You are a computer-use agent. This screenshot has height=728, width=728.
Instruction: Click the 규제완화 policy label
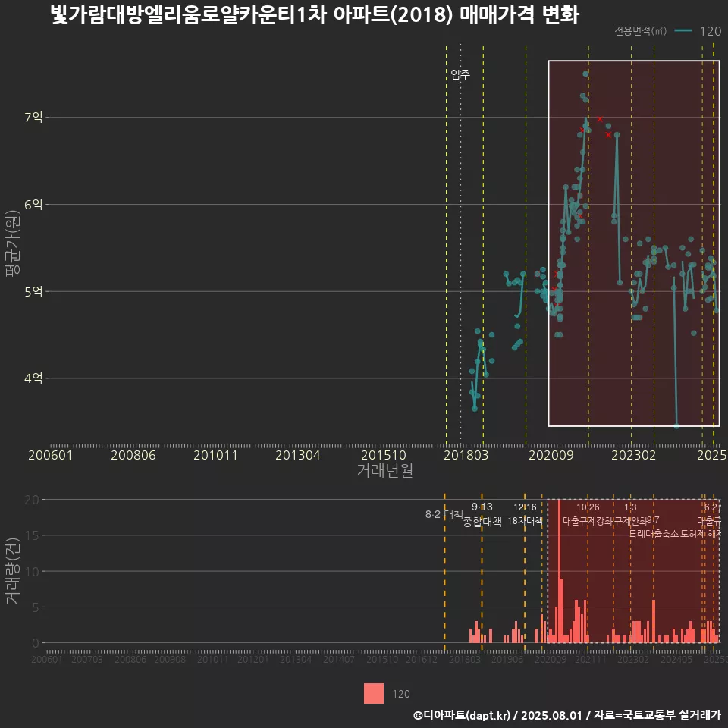click(630, 521)
